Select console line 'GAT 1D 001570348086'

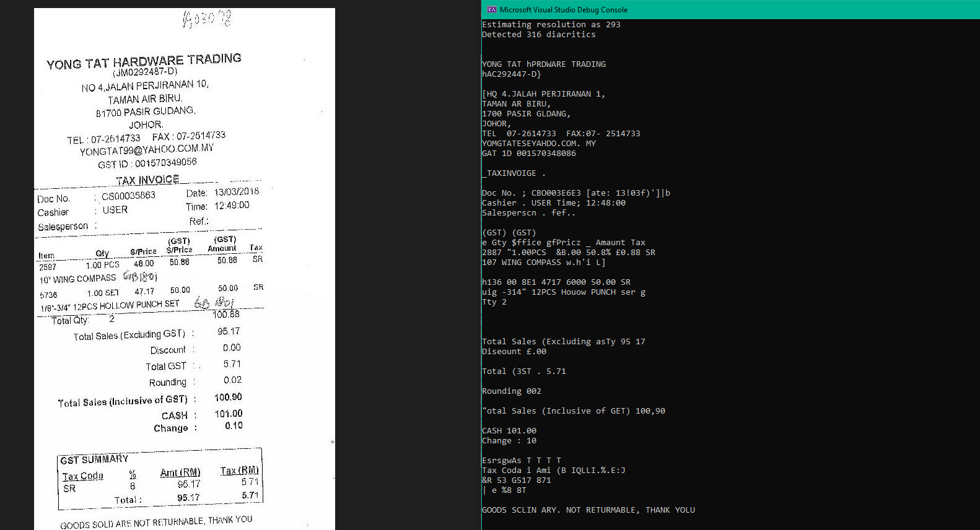(x=528, y=154)
